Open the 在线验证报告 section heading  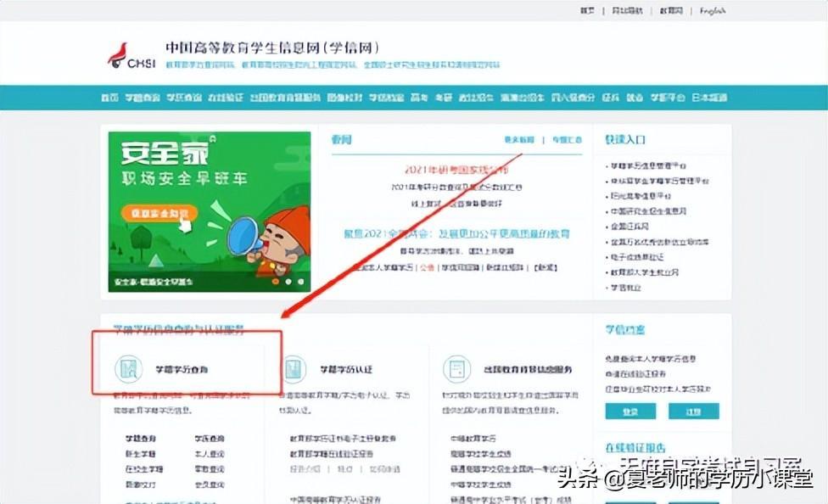point(635,447)
